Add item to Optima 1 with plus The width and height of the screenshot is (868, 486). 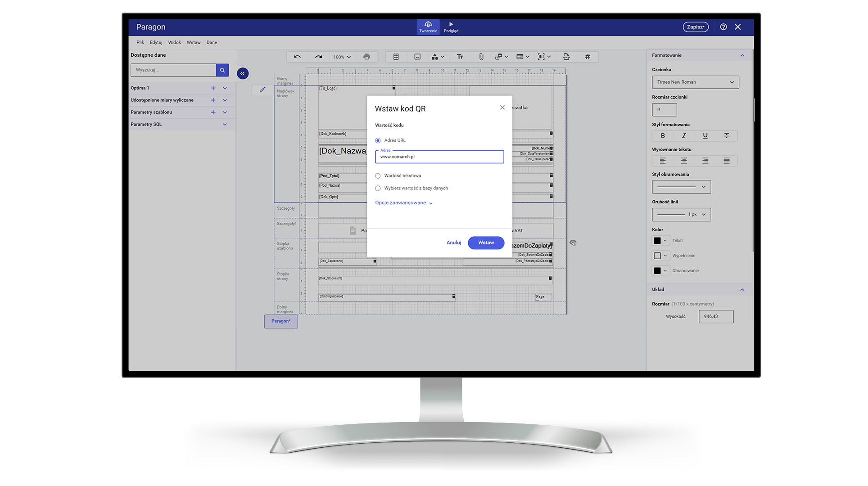[213, 88]
